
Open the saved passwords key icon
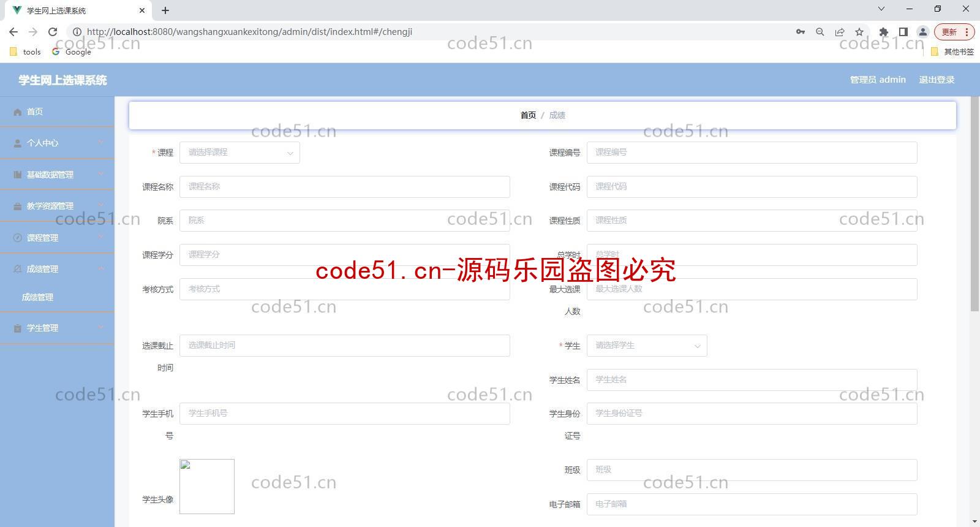point(801,32)
